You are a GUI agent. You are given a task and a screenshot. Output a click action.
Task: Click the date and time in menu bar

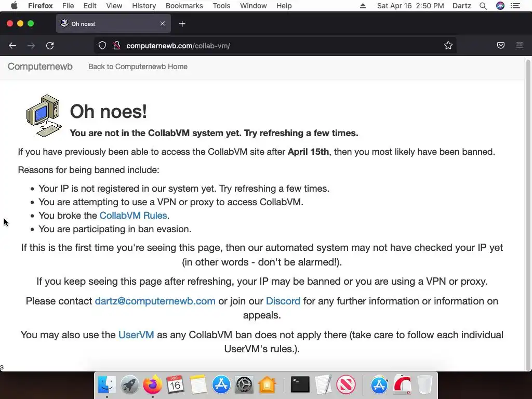click(x=410, y=6)
